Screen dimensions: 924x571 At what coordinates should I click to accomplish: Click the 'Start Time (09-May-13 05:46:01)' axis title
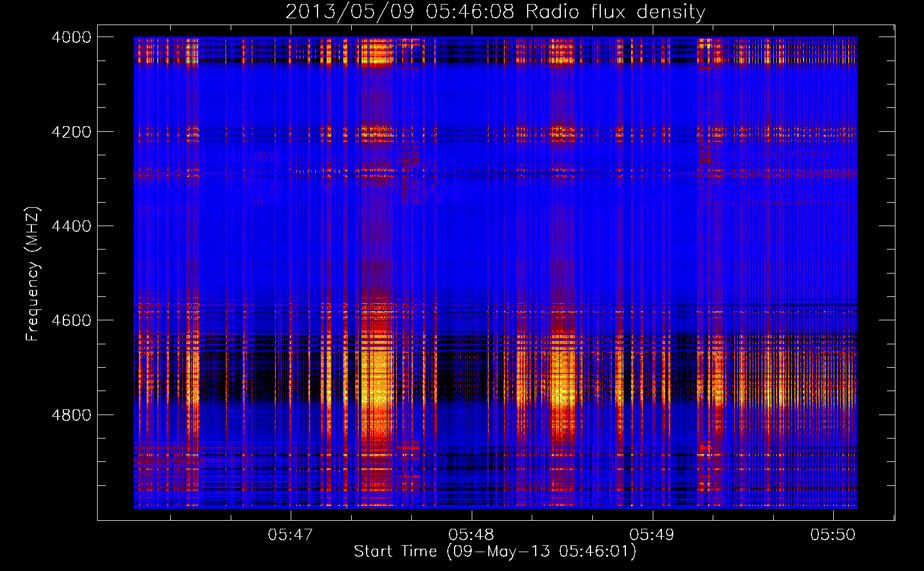click(495, 552)
